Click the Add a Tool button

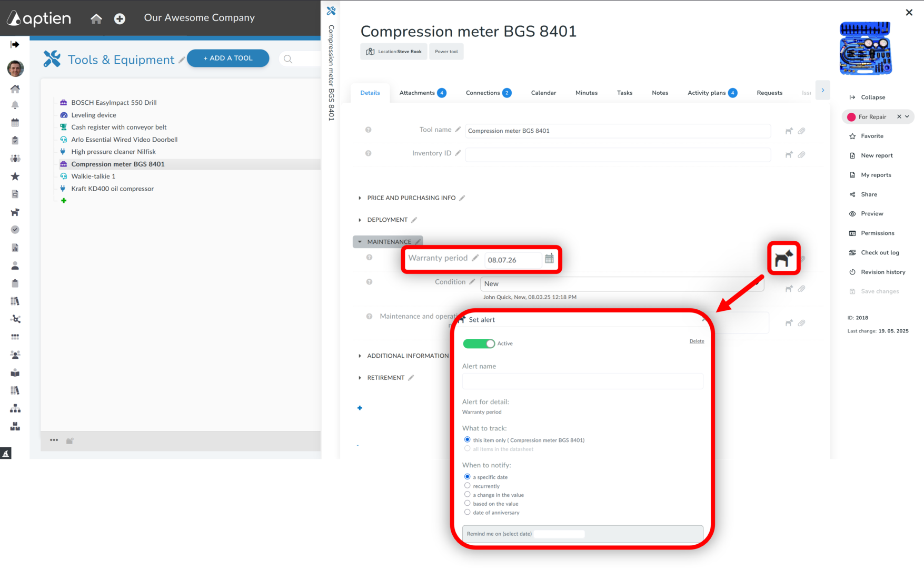point(228,58)
